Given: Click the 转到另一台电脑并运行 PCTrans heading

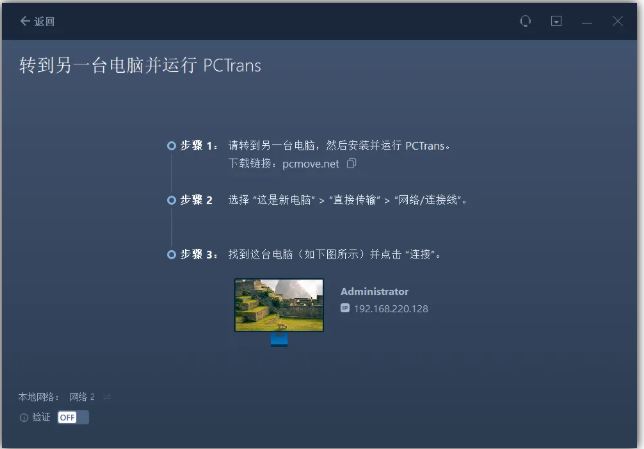Looking at the screenshot, I should point(140,65).
